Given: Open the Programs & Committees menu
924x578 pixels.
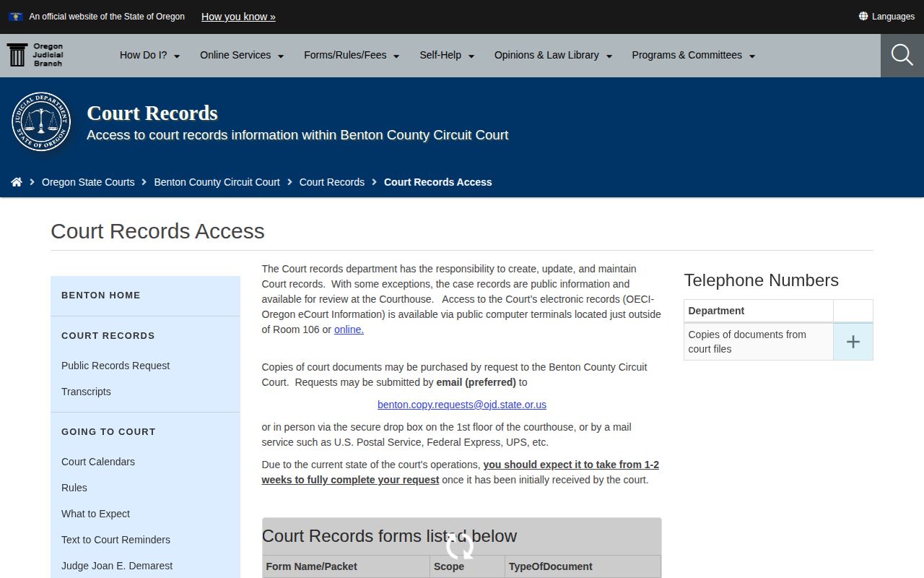Looking at the screenshot, I should click(x=693, y=55).
